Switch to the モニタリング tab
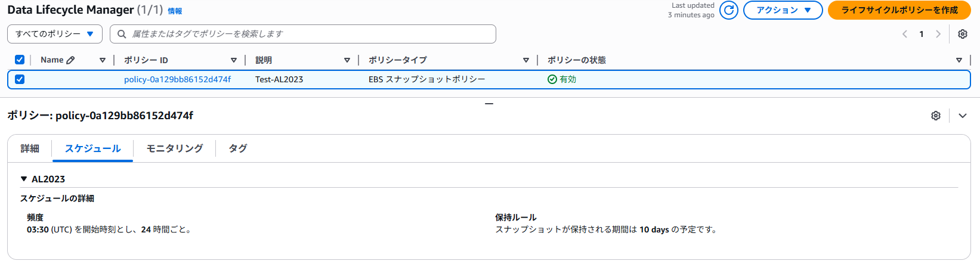The image size is (980, 267). pos(175,148)
